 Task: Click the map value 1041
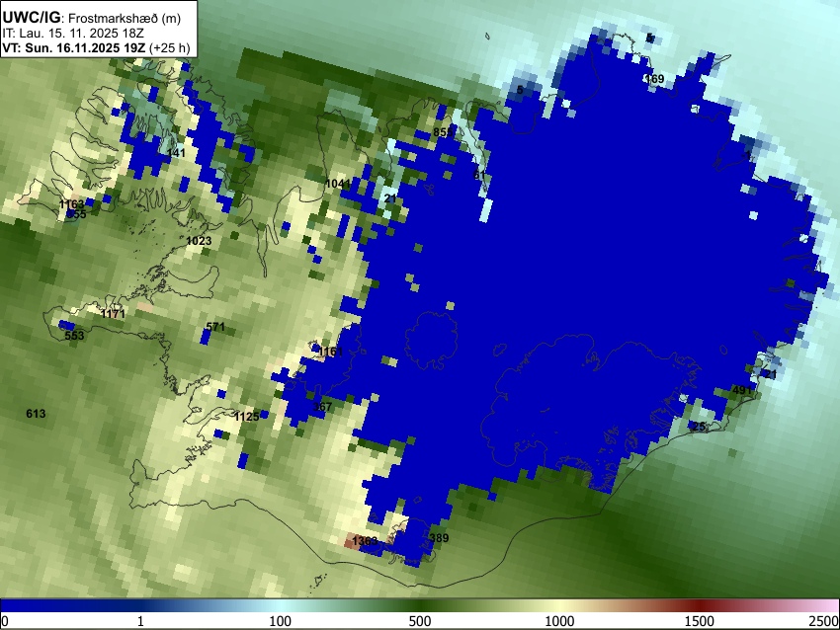[x=338, y=184]
